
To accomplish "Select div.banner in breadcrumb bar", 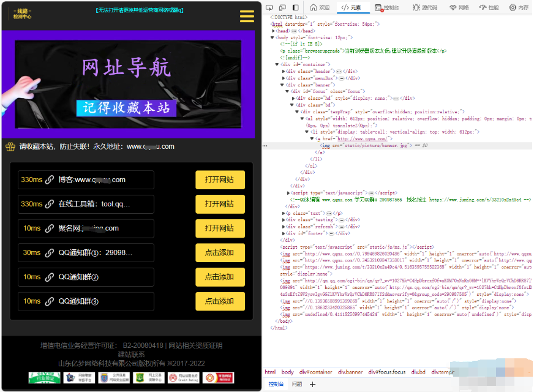I will 350,372.
